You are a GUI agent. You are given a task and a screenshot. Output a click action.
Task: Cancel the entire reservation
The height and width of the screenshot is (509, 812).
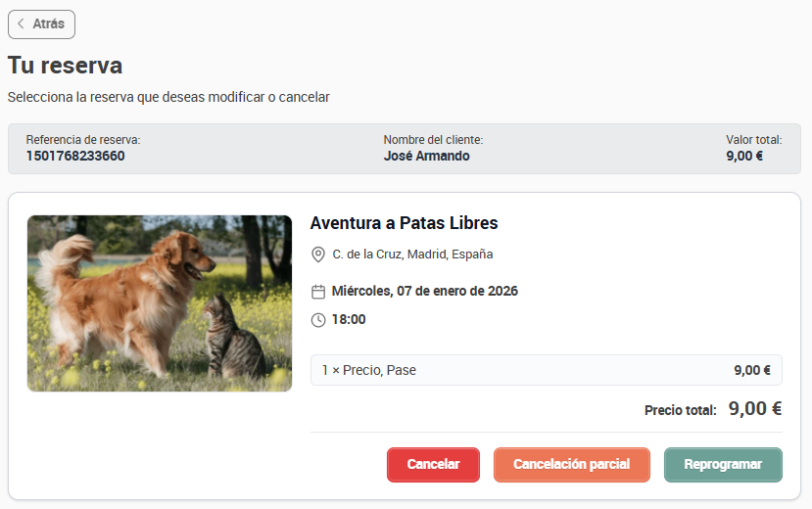(433, 465)
